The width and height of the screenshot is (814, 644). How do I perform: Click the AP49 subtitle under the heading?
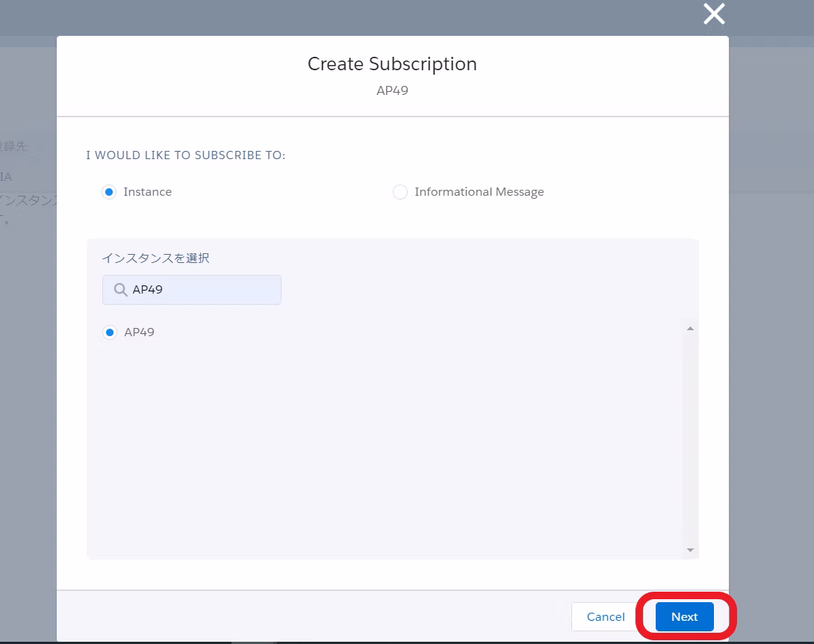coord(392,90)
